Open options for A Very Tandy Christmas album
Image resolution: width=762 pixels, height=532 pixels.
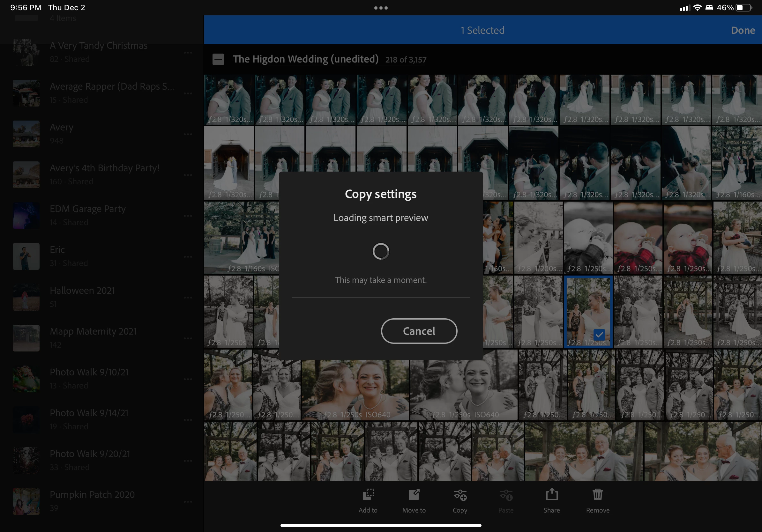tap(188, 52)
